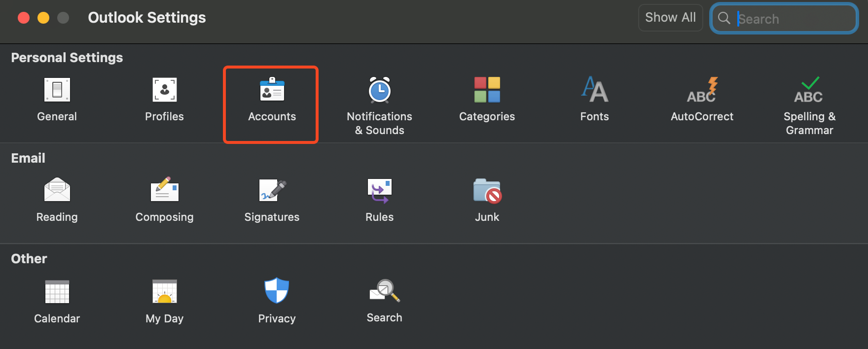868x349 pixels.
Task: Open Calendar settings
Action: [57, 301]
